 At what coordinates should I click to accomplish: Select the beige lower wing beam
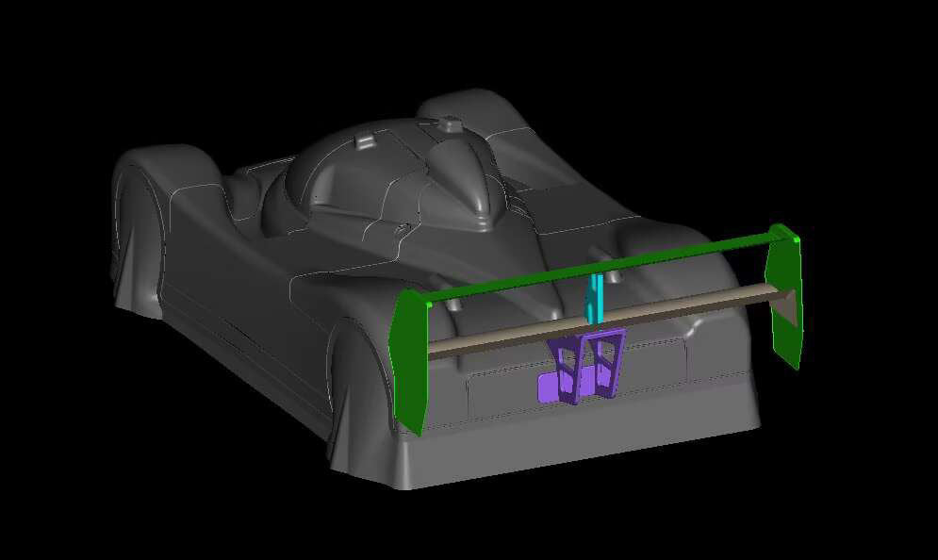coord(604,321)
